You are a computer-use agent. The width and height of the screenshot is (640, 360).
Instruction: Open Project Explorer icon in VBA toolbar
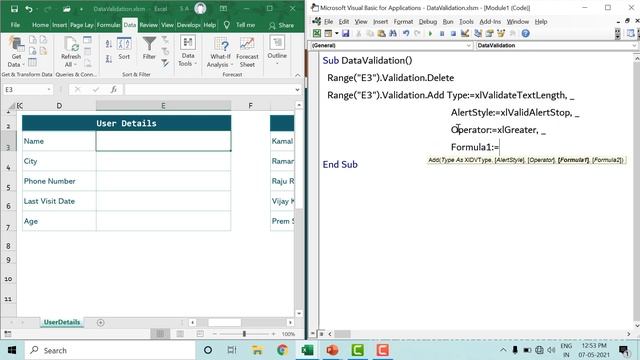click(x=478, y=33)
